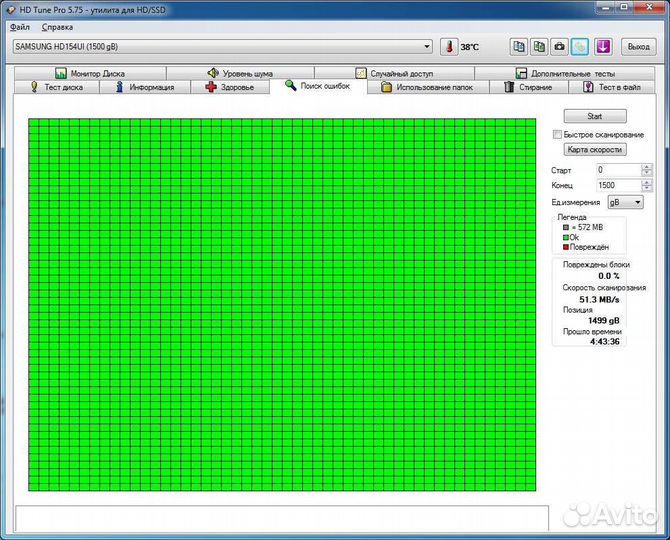
Task: Click the second copy-info toolbar icon
Action: coord(539,47)
